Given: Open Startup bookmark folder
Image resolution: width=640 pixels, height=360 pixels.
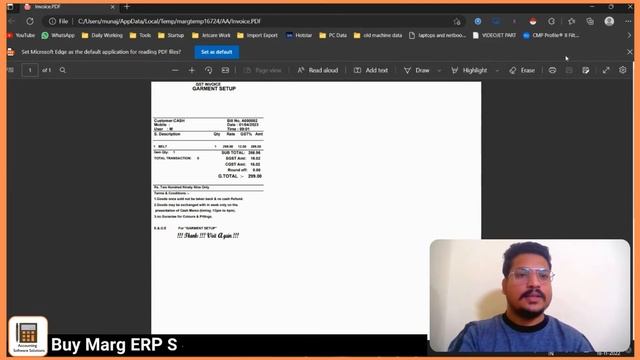Looking at the screenshot, I should pyautogui.click(x=171, y=36).
